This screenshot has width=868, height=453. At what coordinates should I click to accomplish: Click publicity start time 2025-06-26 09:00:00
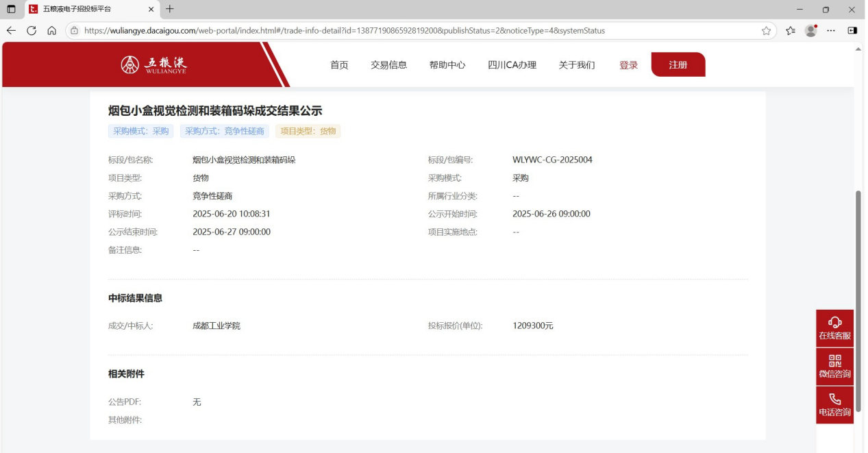551,214
